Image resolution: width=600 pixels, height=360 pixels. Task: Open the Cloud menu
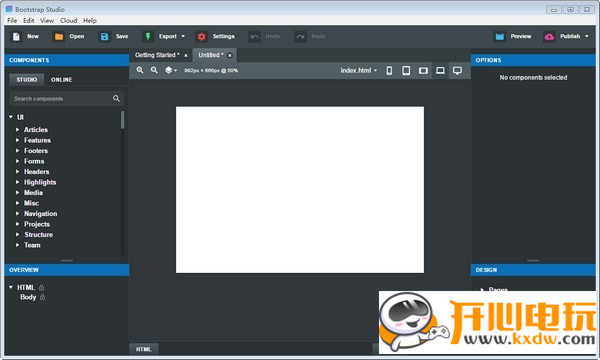point(68,21)
